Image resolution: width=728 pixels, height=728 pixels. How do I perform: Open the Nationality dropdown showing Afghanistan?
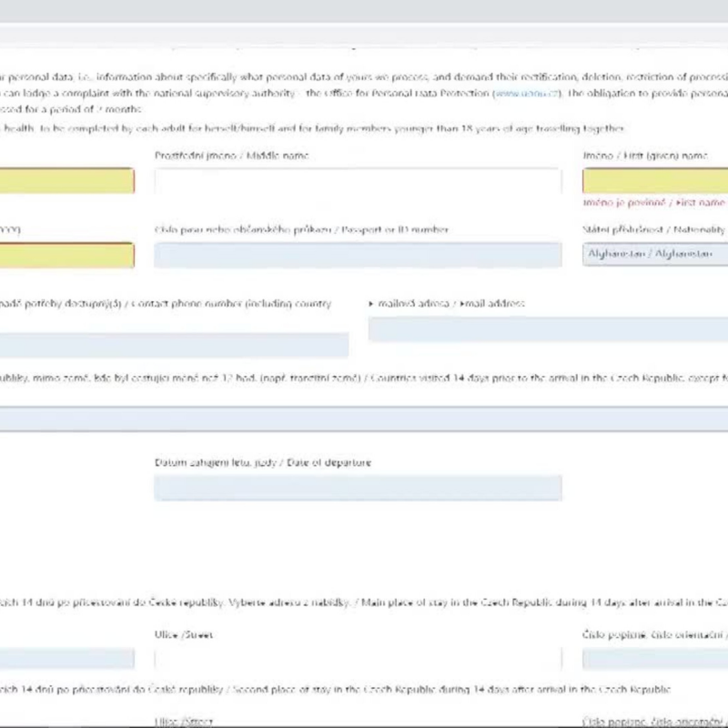[655, 254]
